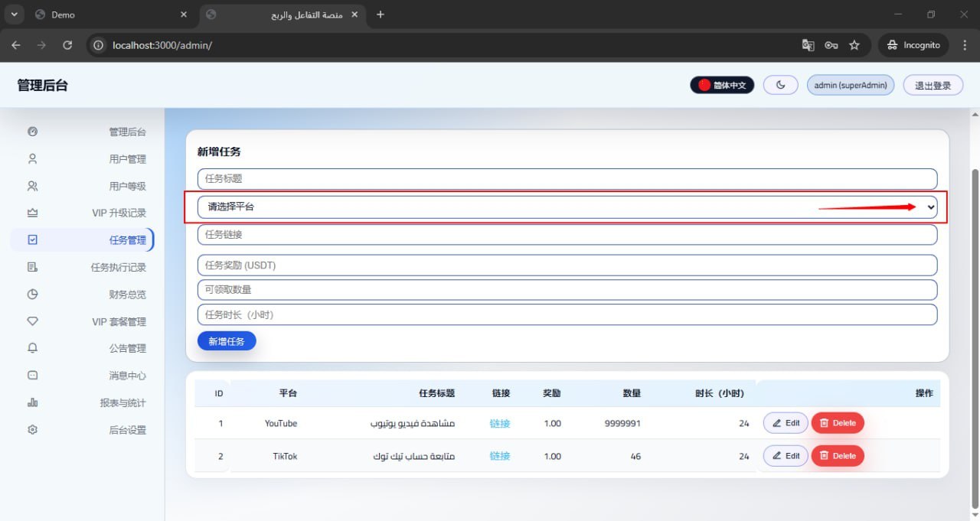Click the 用户等级 users icon
980x521 pixels.
tap(32, 186)
